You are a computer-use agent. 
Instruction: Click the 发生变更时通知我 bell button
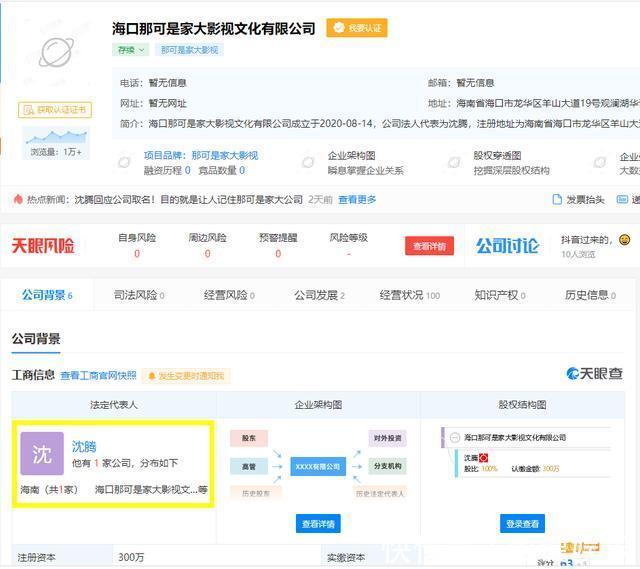pyautogui.click(x=186, y=376)
